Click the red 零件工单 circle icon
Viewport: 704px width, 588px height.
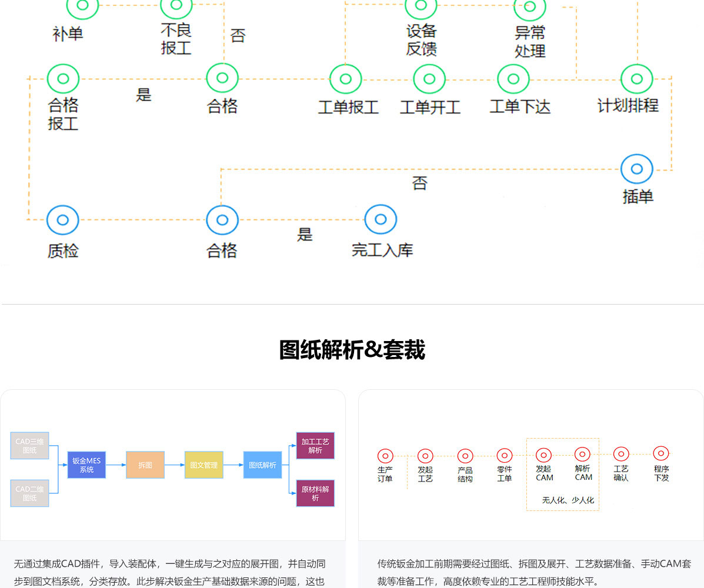(505, 456)
